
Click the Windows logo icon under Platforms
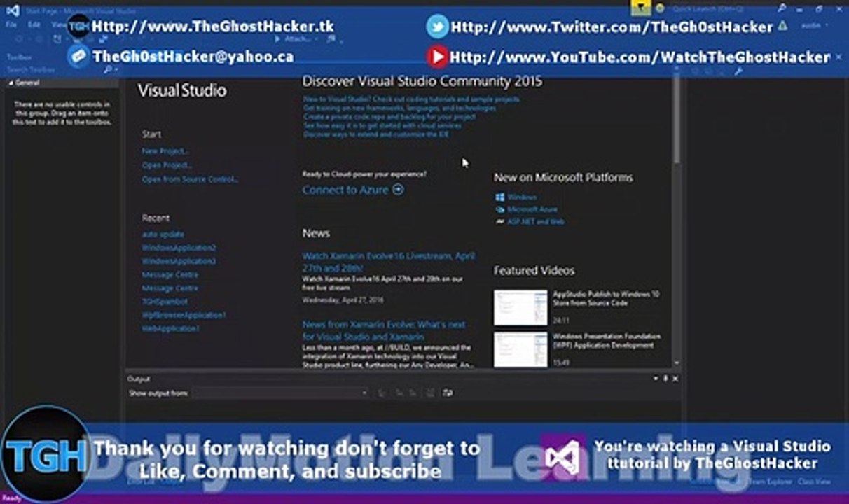coord(499,197)
